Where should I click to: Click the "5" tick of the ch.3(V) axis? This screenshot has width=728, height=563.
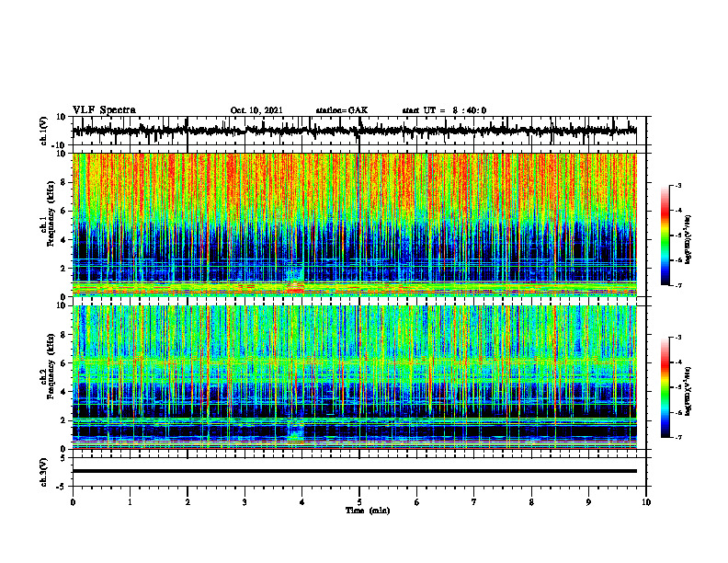pos(64,458)
